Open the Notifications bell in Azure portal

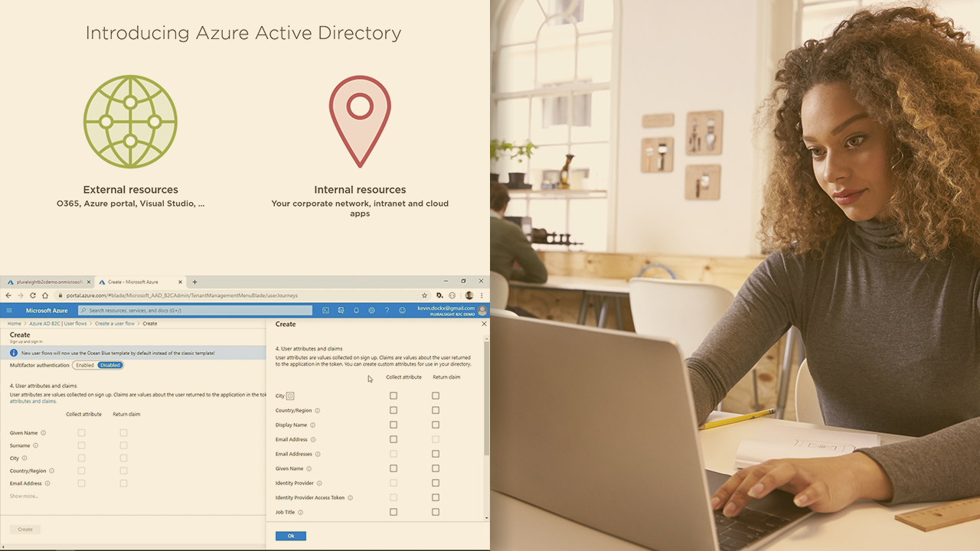point(355,310)
